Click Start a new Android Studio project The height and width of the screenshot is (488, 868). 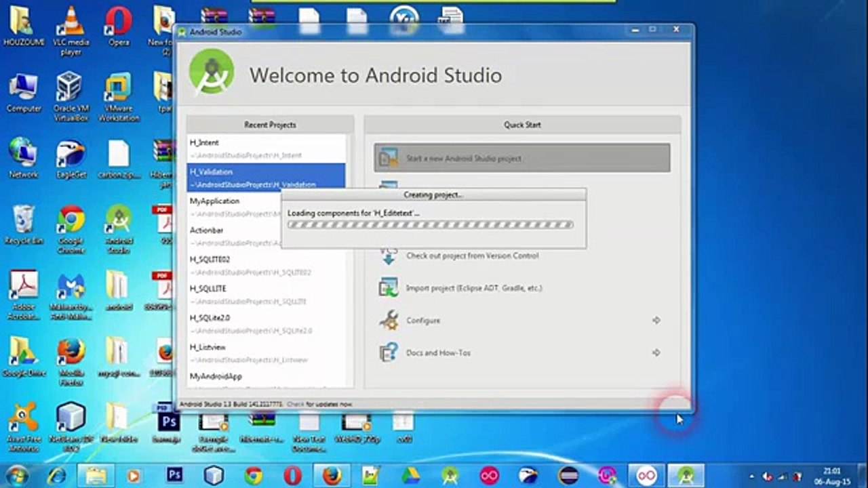(x=522, y=158)
